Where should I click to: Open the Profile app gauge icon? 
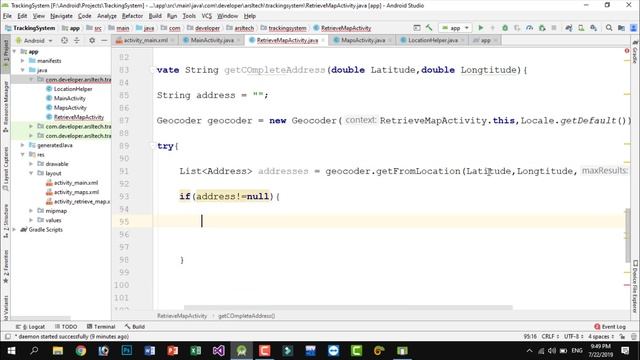529,28
